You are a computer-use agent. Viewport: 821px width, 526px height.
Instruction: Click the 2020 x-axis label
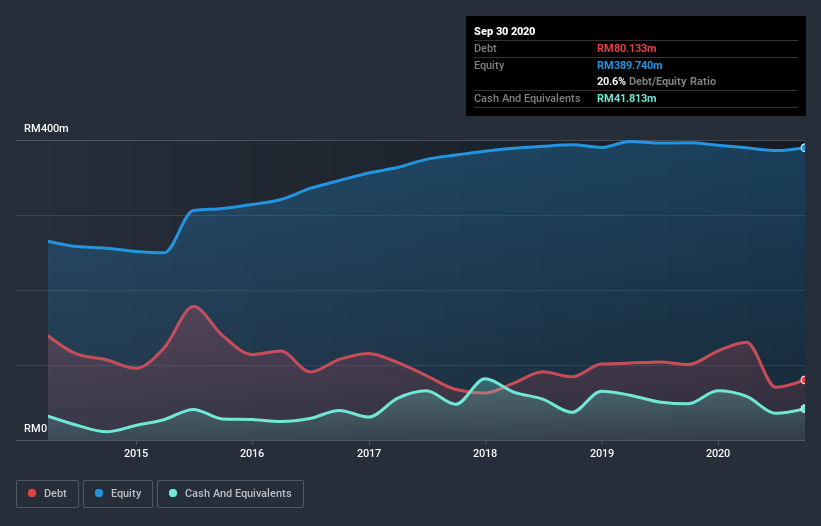coord(718,453)
